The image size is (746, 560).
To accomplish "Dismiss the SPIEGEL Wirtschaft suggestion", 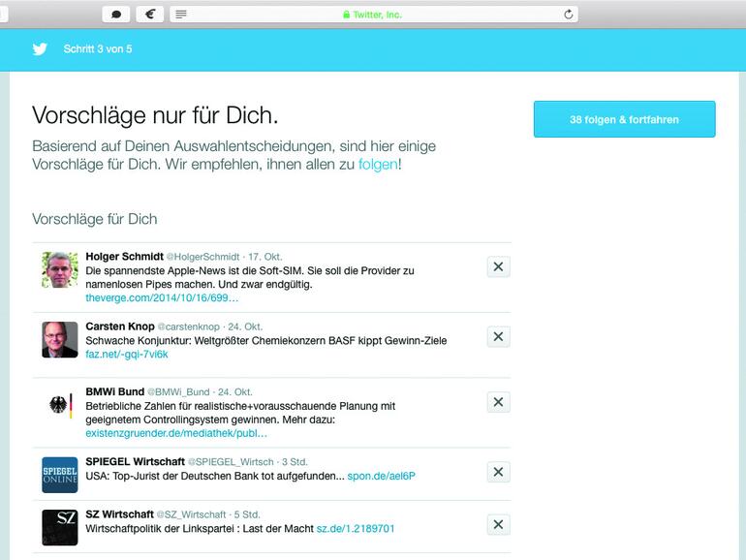I will (498, 472).
